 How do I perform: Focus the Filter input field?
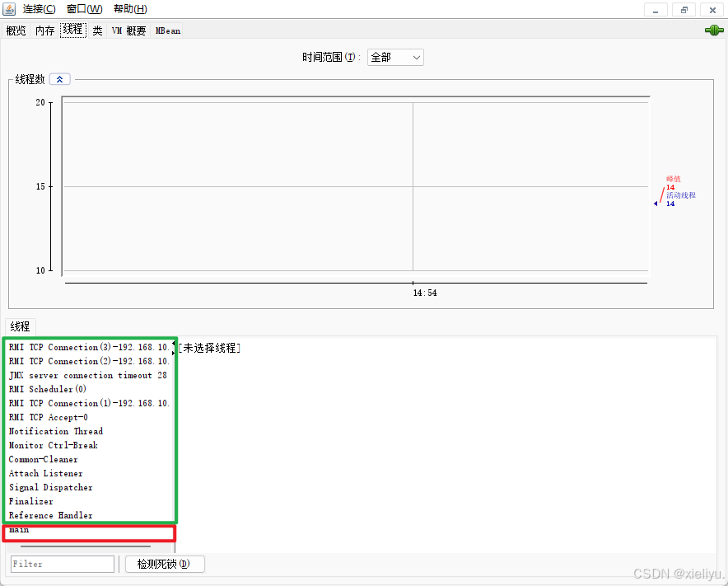click(x=63, y=564)
